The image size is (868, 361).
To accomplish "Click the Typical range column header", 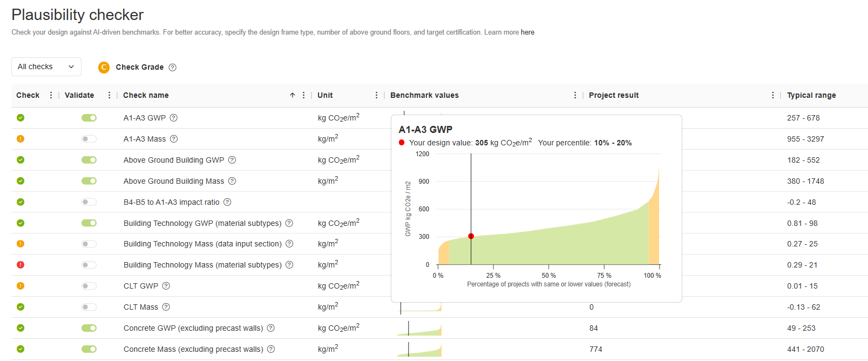I will 811,95.
